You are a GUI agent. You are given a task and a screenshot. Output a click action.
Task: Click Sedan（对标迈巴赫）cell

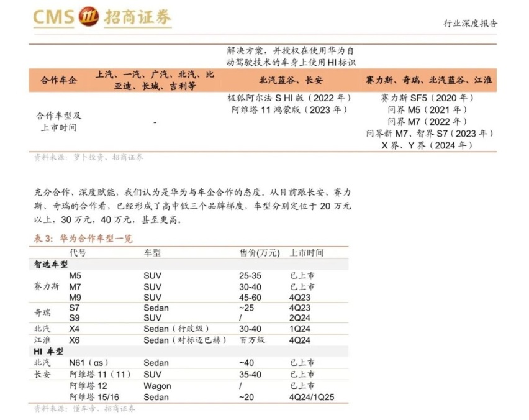coord(185,340)
